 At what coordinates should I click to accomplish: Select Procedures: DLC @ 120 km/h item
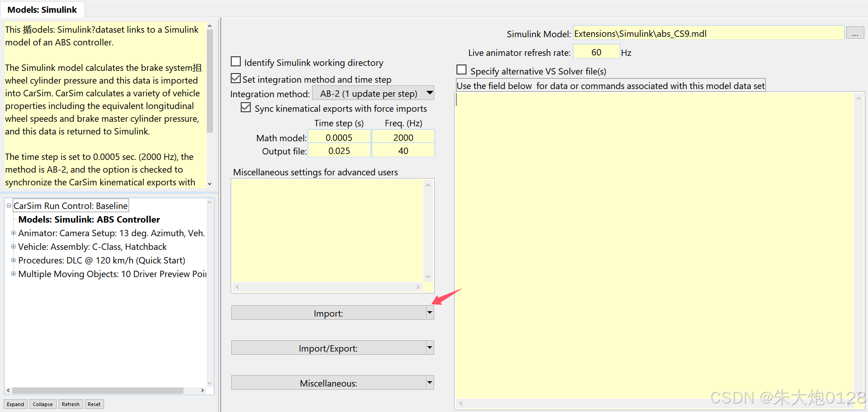click(x=102, y=260)
